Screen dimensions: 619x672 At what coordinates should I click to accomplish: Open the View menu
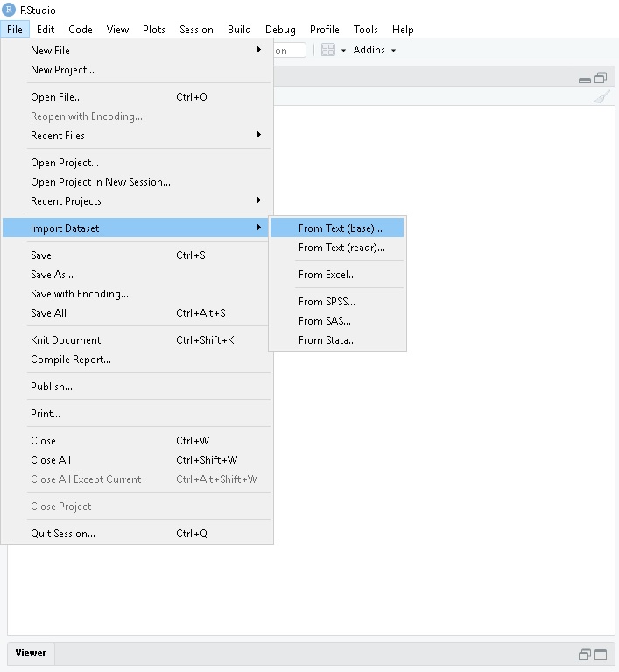[x=117, y=30]
